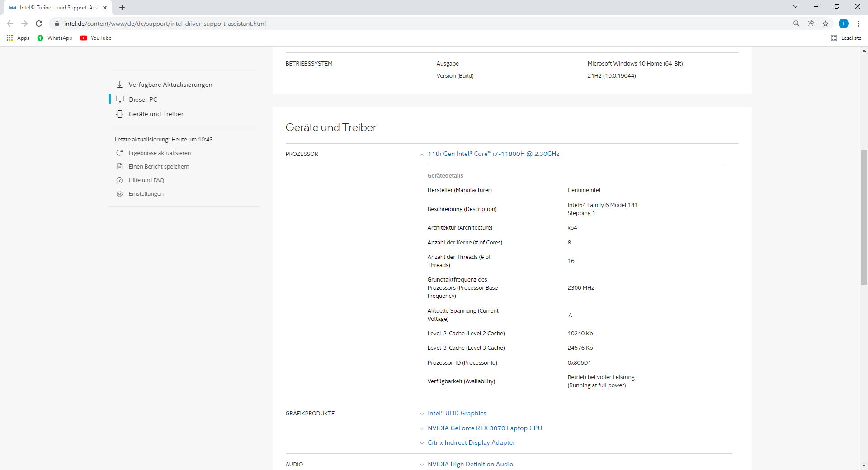Image resolution: width=868 pixels, height=470 pixels.
Task: Open the WhatsApp bookmark
Action: point(55,38)
